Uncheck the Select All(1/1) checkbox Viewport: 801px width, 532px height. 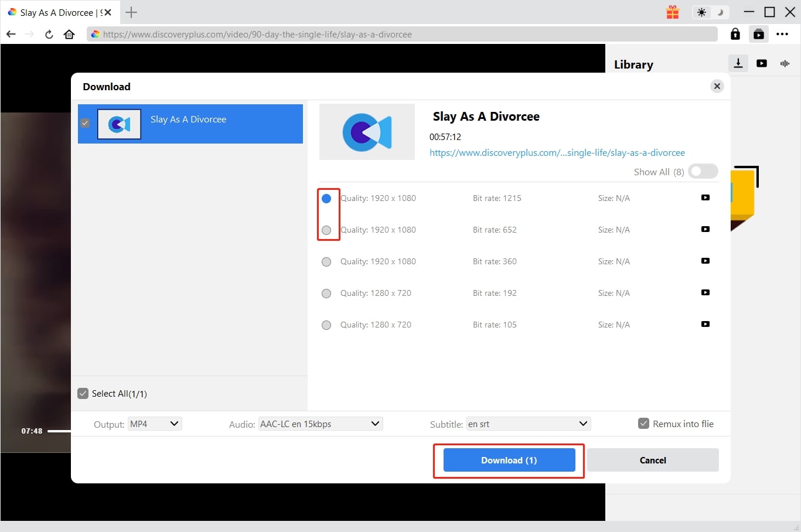pos(83,394)
